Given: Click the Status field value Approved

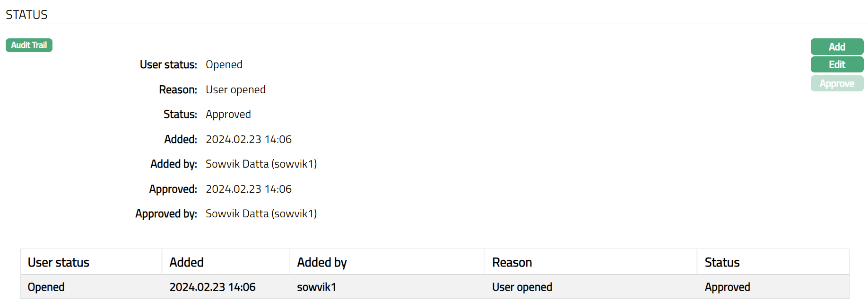Looking at the screenshot, I should (x=228, y=114).
